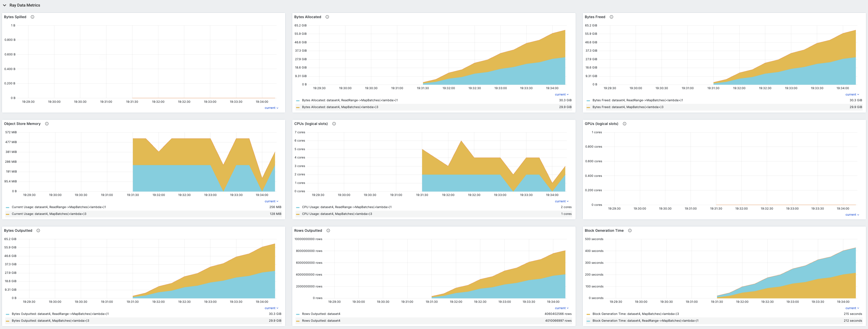Open the 'current' dropdown in Bytes Allocated
This screenshot has width=868, height=329.
[562, 94]
